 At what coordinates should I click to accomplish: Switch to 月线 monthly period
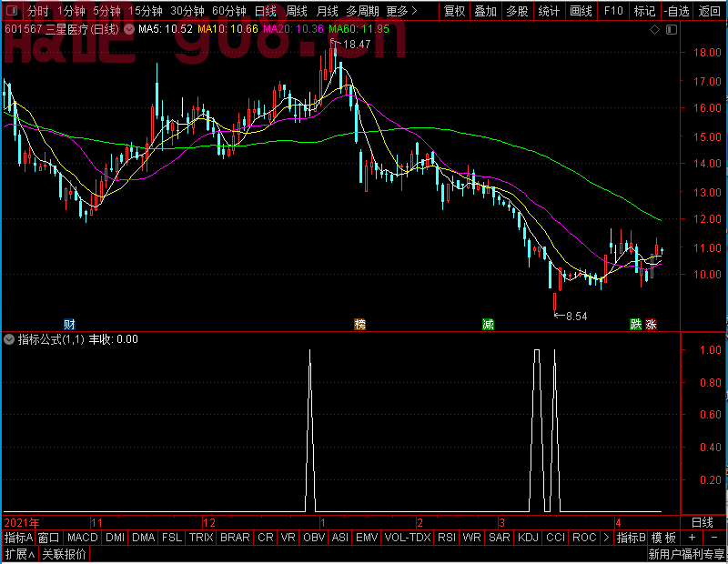click(328, 11)
